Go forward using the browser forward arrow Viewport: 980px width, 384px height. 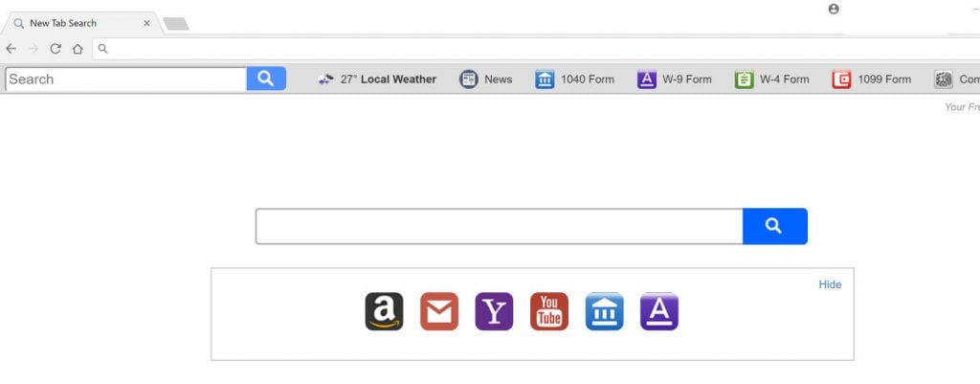pyautogui.click(x=33, y=49)
